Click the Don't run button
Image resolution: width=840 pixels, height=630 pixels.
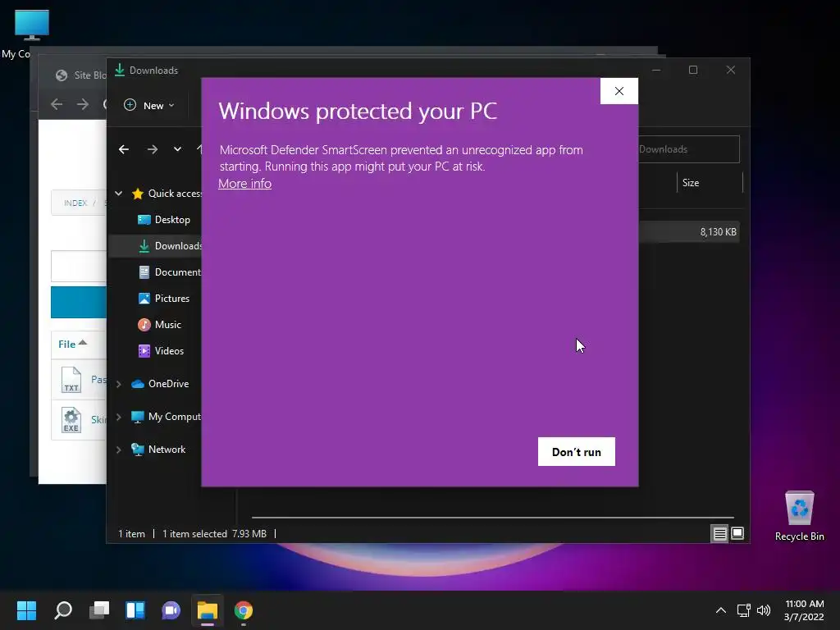(577, 452)
